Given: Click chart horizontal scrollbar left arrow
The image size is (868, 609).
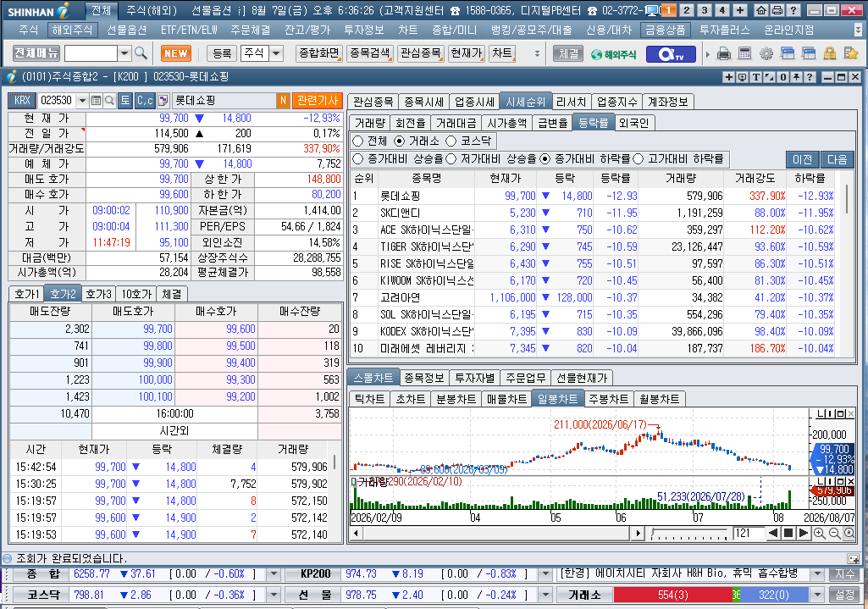Looking at the screenshot, I should point(356,533).
